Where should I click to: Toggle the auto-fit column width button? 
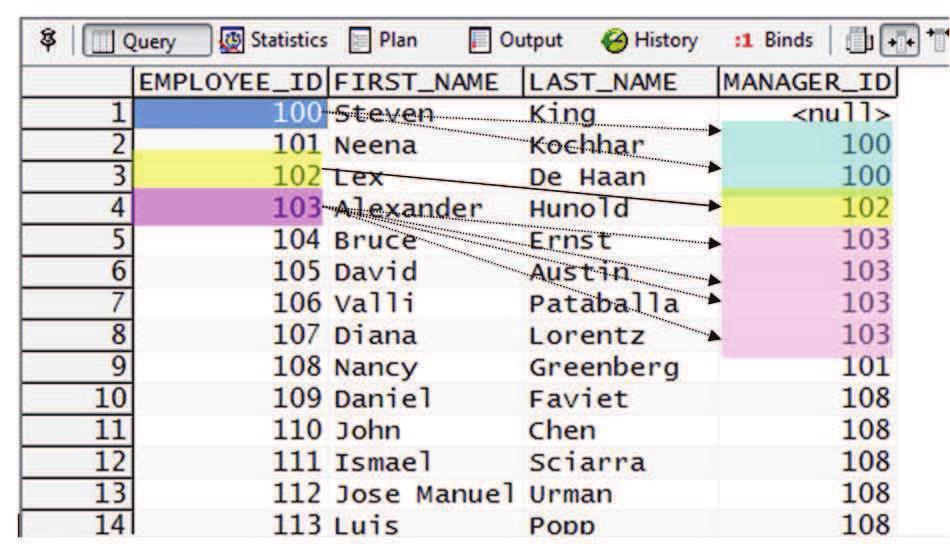pyautogui.click(x=900, y=41)
